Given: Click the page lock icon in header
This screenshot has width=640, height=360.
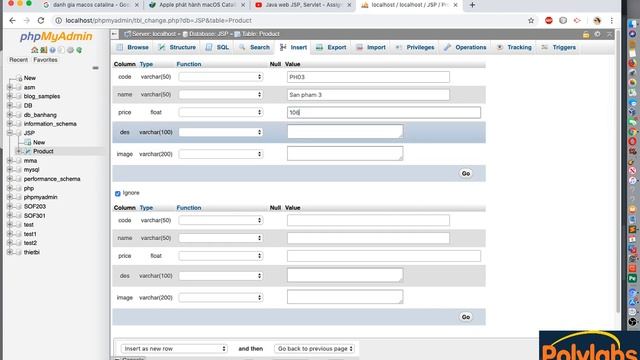Looking at the screenshot, I should tap(586, 34).
